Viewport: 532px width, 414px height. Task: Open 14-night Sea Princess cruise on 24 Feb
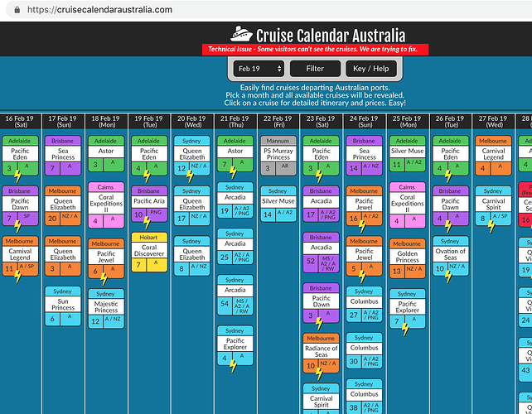[x=364, y=156]
